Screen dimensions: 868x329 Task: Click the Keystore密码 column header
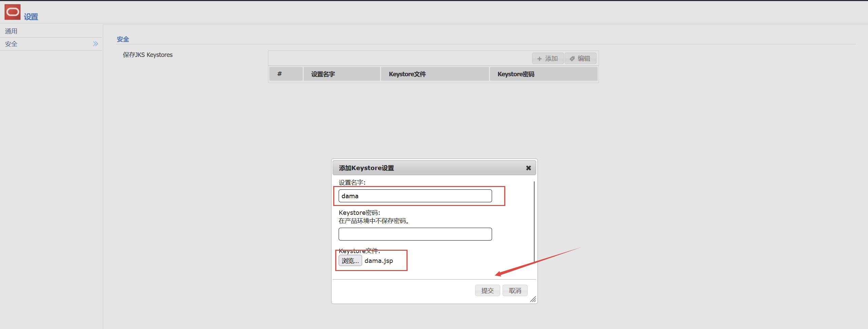[543, 74]
